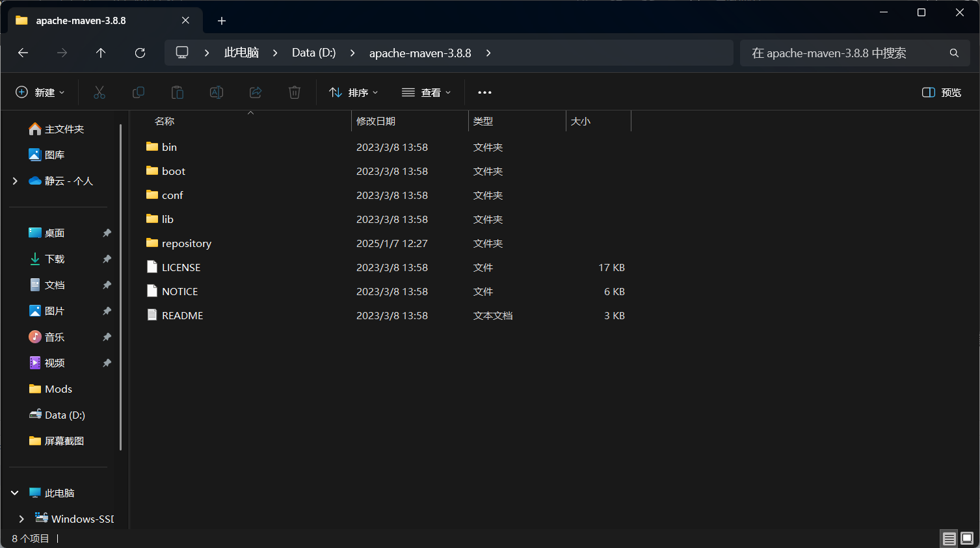The image size is (980, 548).
Task: Click the search magnifier icon
Action: pos(954,53)
